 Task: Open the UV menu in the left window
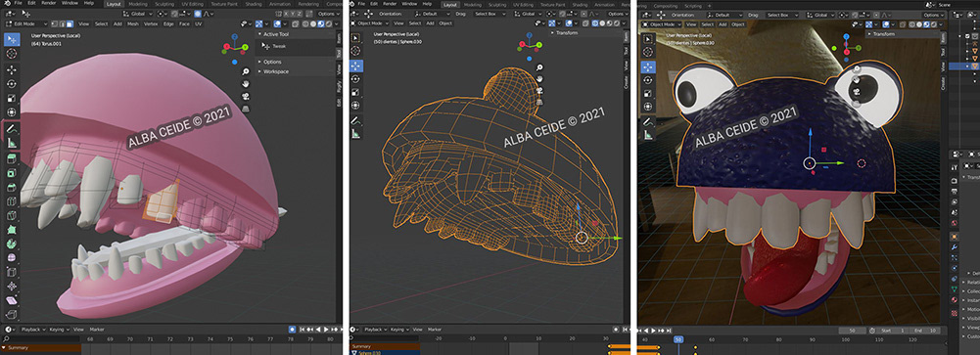click(x=198, y=23)
